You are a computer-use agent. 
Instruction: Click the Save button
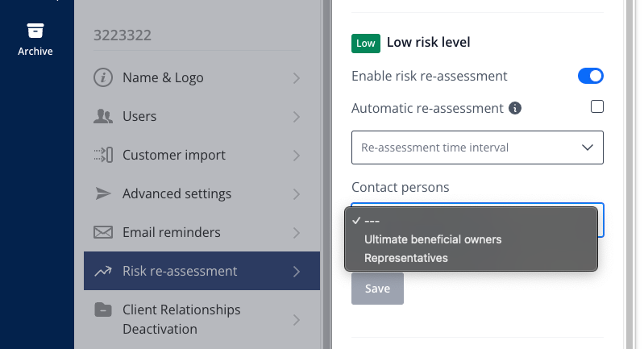coord(377,289)
